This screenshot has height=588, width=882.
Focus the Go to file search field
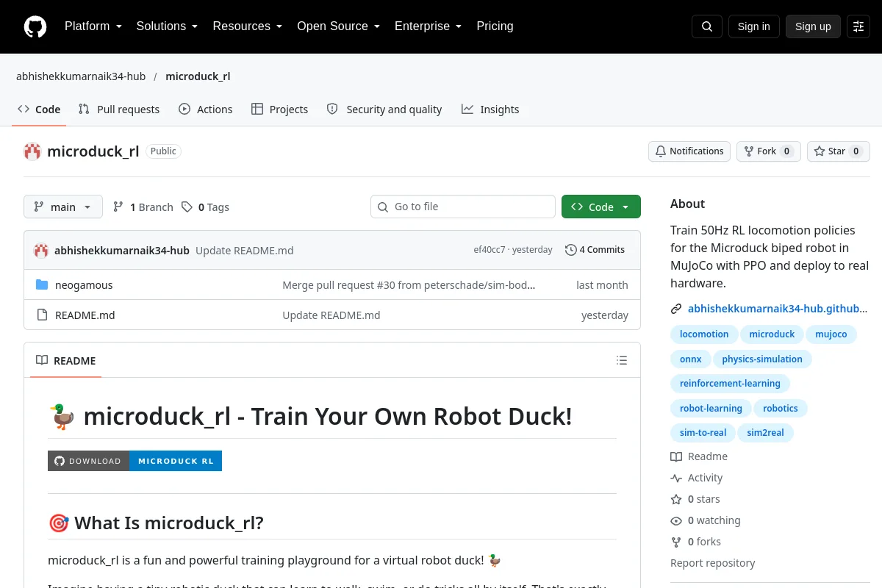coord(463,207)
